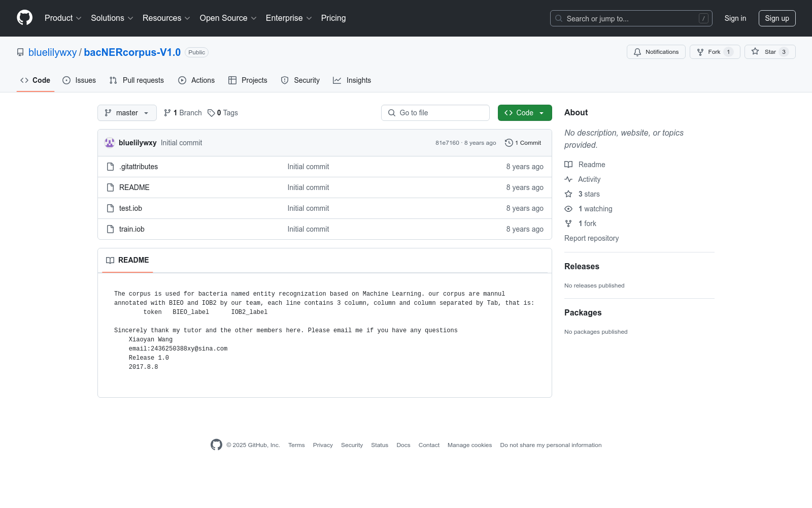Click the magnifier icon in Go to file box
The width and height of the screenshot is (812, 508).
click(x=392, y=113)
